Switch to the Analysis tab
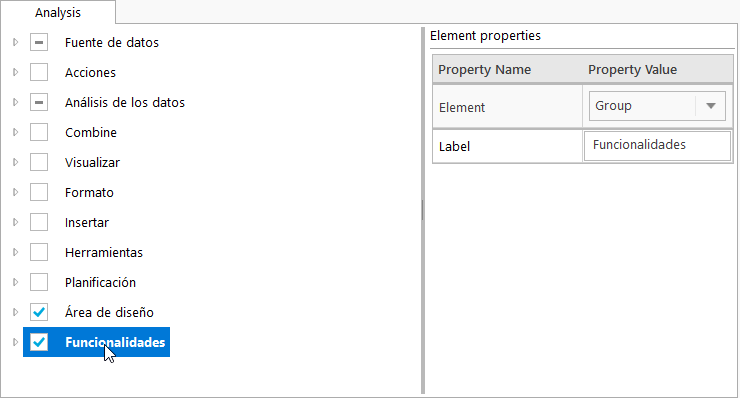The width and height of the screenshot is (740, 398). (x=58, y=12)
